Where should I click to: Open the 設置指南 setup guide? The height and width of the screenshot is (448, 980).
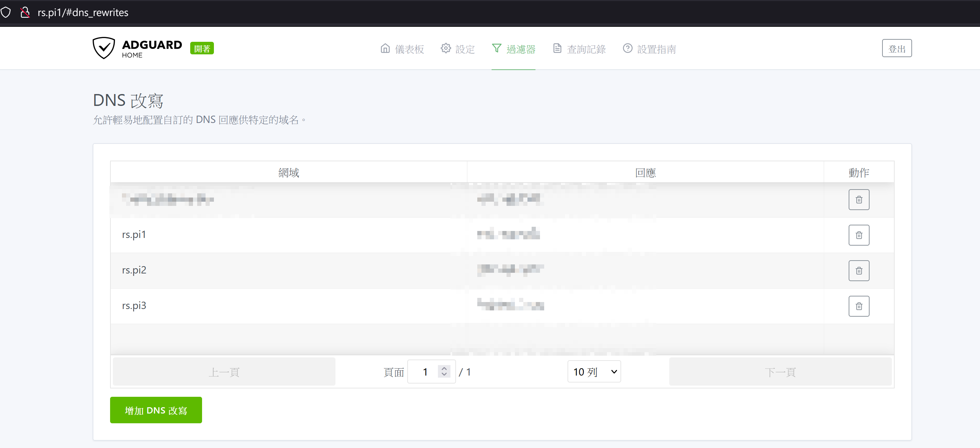649,49
